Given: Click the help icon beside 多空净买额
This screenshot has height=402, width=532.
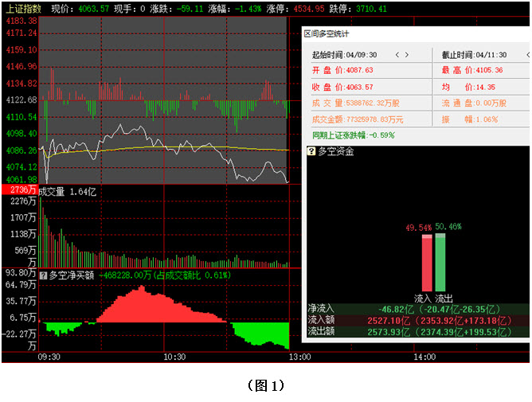Looking at the screenshot, I should point(43,275).
